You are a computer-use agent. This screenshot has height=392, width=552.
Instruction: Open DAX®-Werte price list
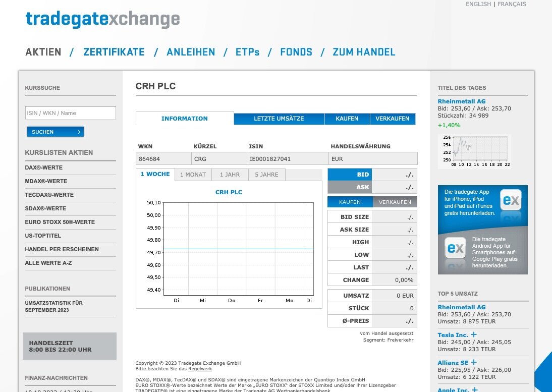click(x=44, y=168)
